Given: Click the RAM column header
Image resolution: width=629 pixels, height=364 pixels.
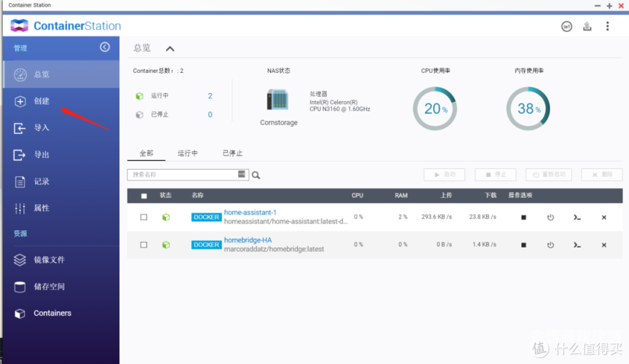Looking at the screenshot, I should coord(401,195).
